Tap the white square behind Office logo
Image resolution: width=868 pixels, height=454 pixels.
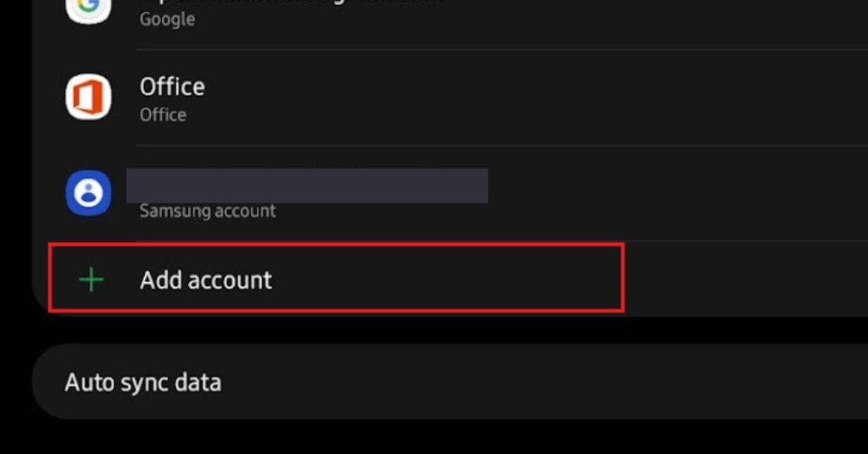coord(74,81)
